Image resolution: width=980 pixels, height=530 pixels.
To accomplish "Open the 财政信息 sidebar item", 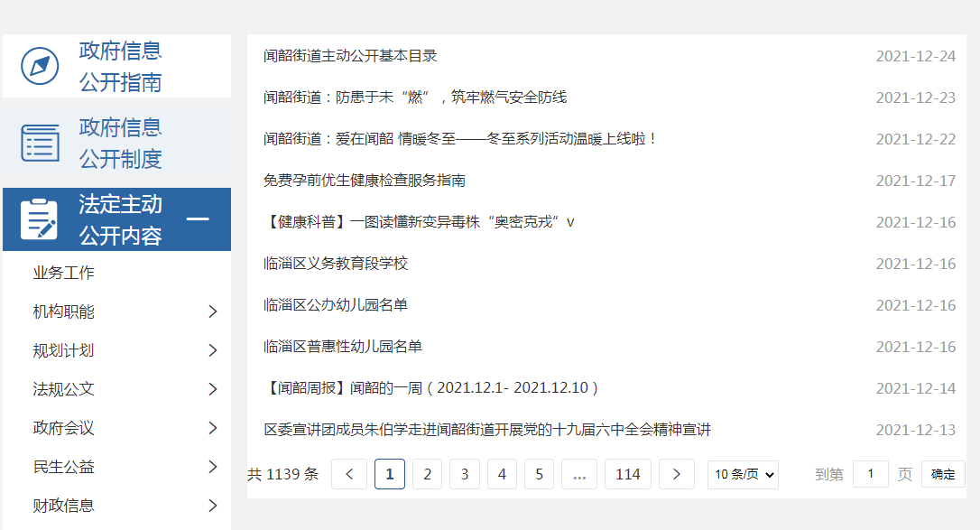I will 64,506.
